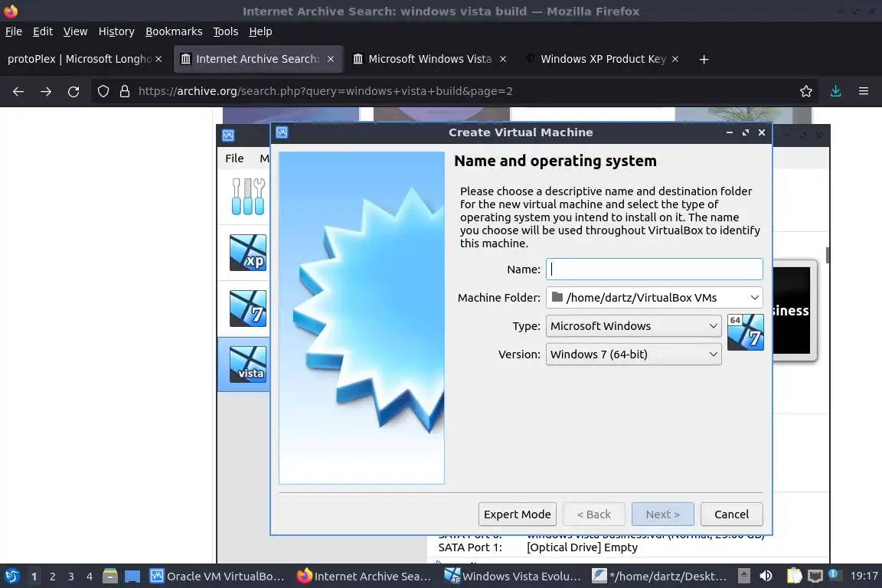Switch to workspace 3 on the taskbar
The height and width of the screenshot is (588, 882).
click(71, 577)
